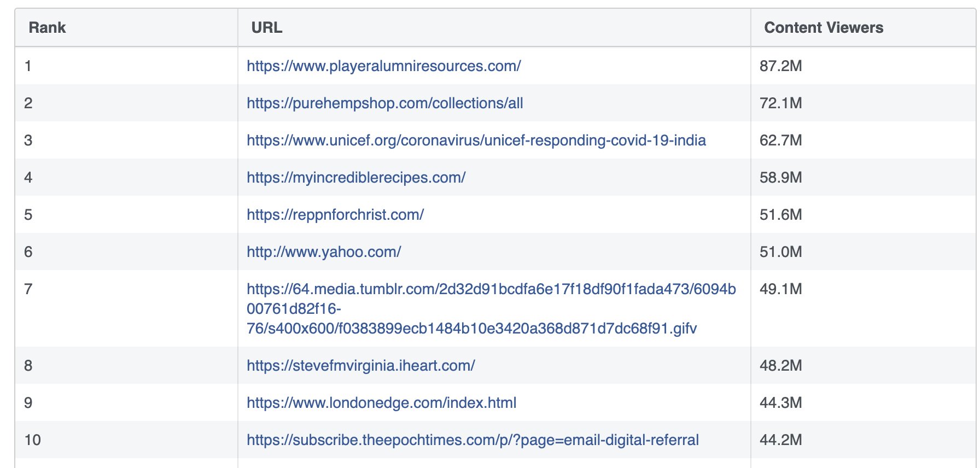Click the rank 10 cell
980x468 pixels.
33,440
